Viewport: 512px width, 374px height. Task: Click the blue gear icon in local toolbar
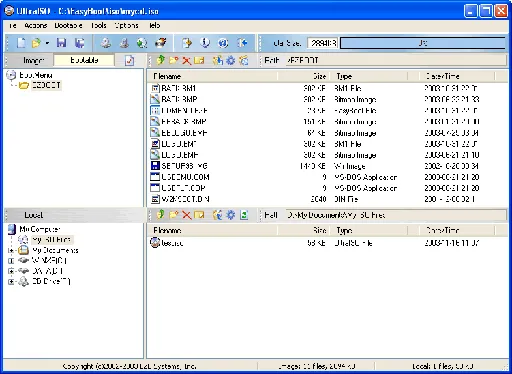click(231, 215)
